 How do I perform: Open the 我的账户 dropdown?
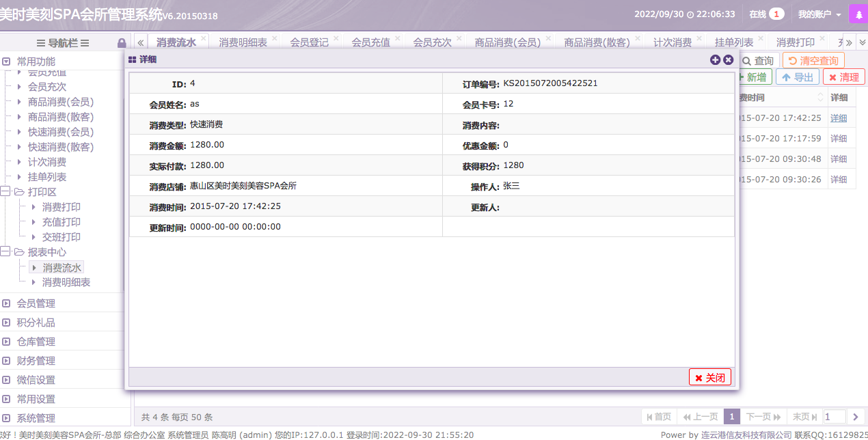[x=819, y=14]
